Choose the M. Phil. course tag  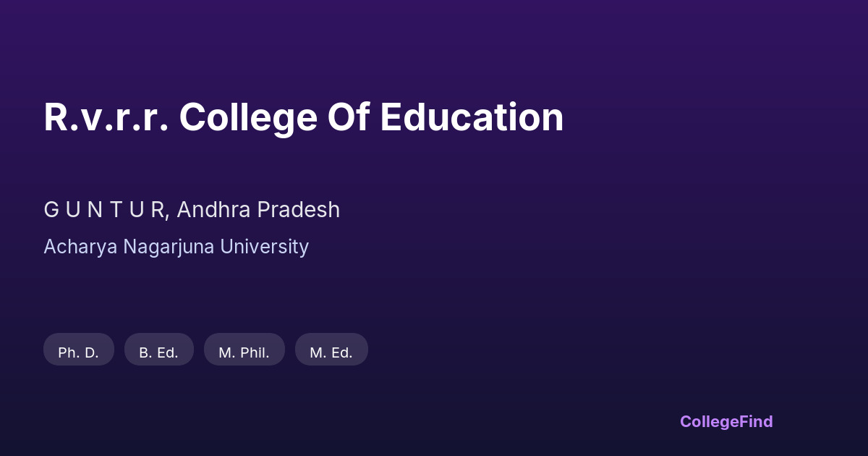click(244, 352)
